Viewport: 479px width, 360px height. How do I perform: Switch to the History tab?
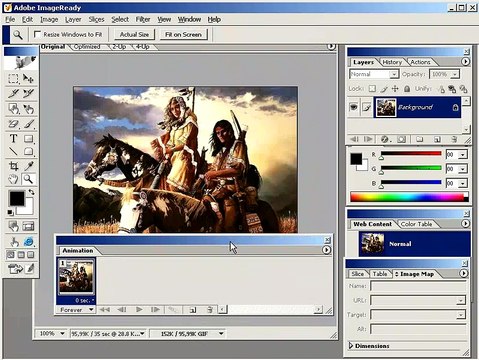point(392,62)
